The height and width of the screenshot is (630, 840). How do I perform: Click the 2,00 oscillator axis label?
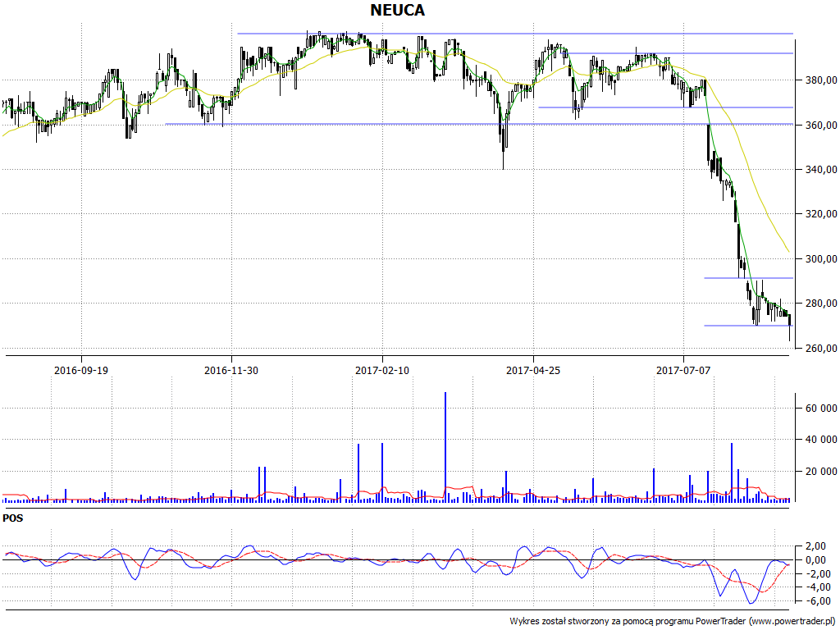pos(818,546)
